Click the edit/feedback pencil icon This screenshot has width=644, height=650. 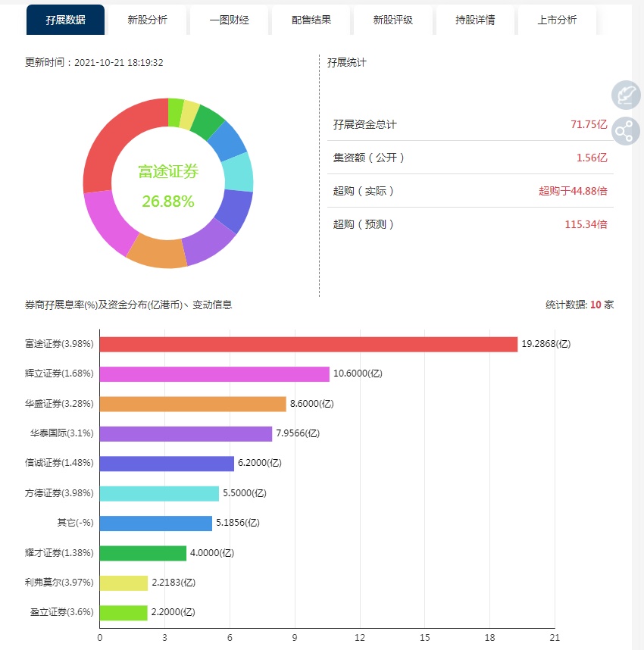(626, 95)
